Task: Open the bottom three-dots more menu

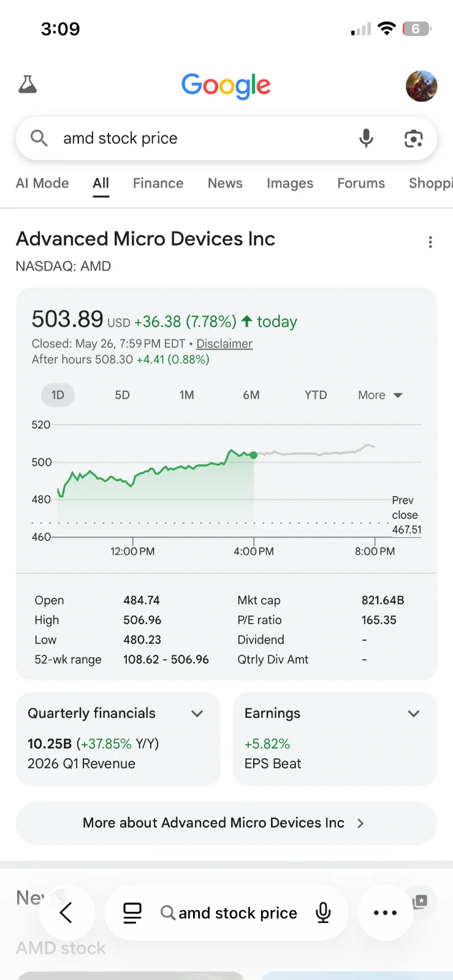Action: click(x=385, y=913)
